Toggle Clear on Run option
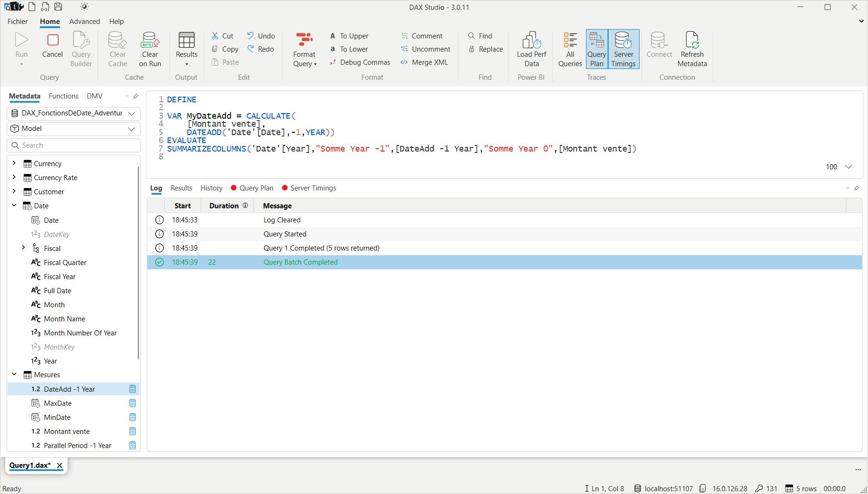This screenshot has height=494, width=868. pos(150,49)
